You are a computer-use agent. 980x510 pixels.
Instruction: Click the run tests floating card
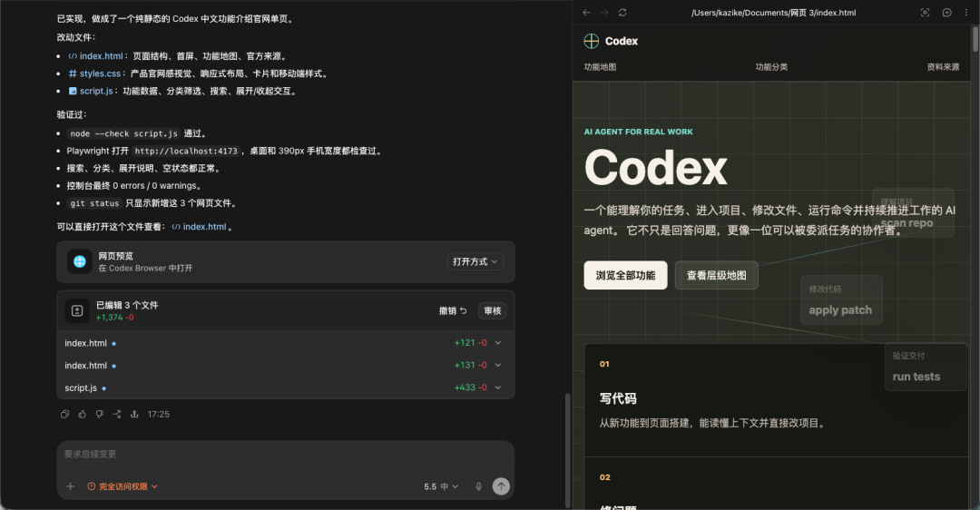tap(926, 367)
